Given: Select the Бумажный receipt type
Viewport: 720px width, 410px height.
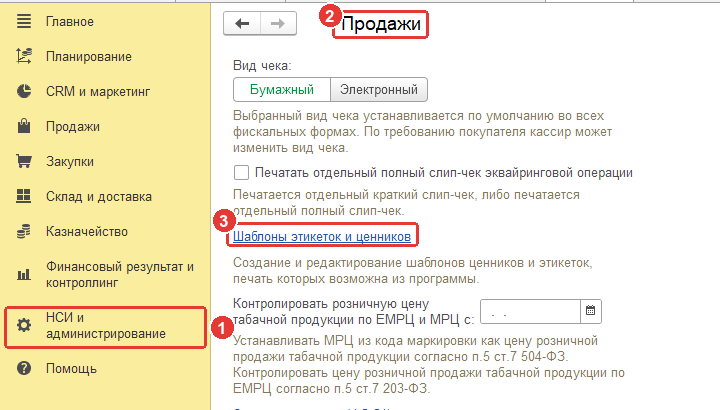Looking at the screenshot, I should [282, 90].
